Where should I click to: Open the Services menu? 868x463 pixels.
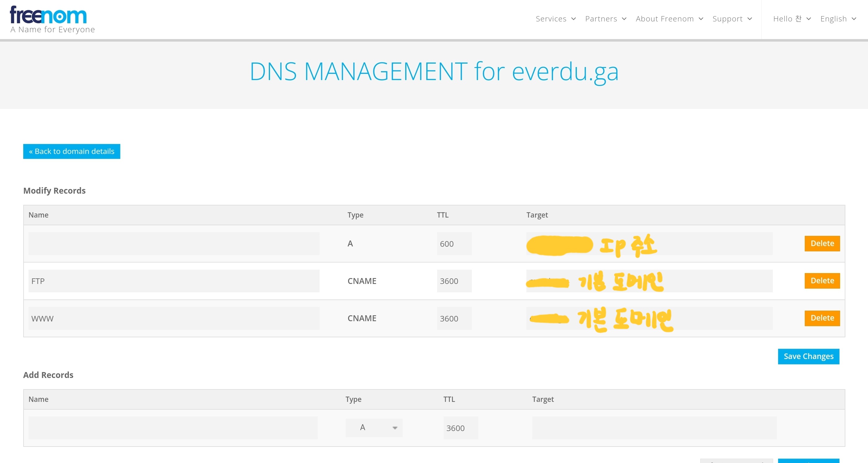click(555, 19)
